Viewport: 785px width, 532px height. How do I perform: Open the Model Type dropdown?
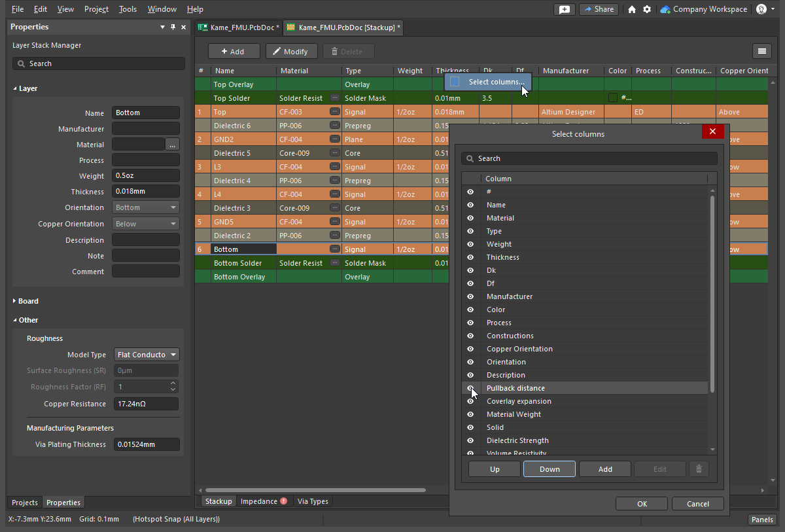pos(147,355)
